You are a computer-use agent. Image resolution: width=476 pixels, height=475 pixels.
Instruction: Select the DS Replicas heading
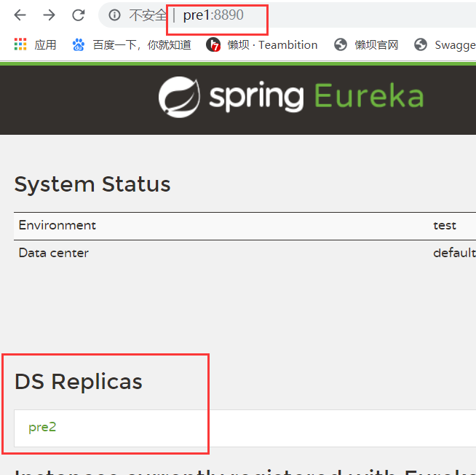[79, 382]
